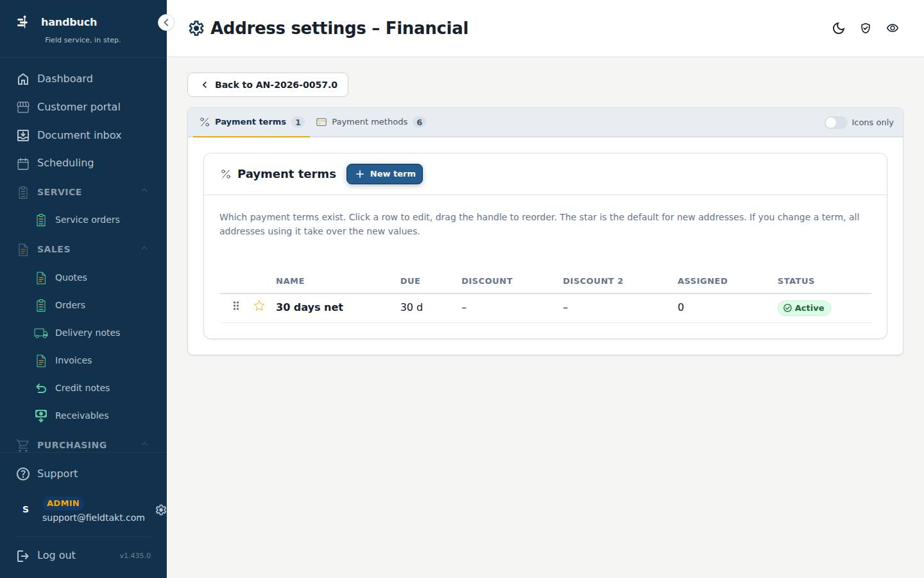The height and width of the screenshot is (578, 924).
Task: Open Service orders
Action: coord(87,220)
